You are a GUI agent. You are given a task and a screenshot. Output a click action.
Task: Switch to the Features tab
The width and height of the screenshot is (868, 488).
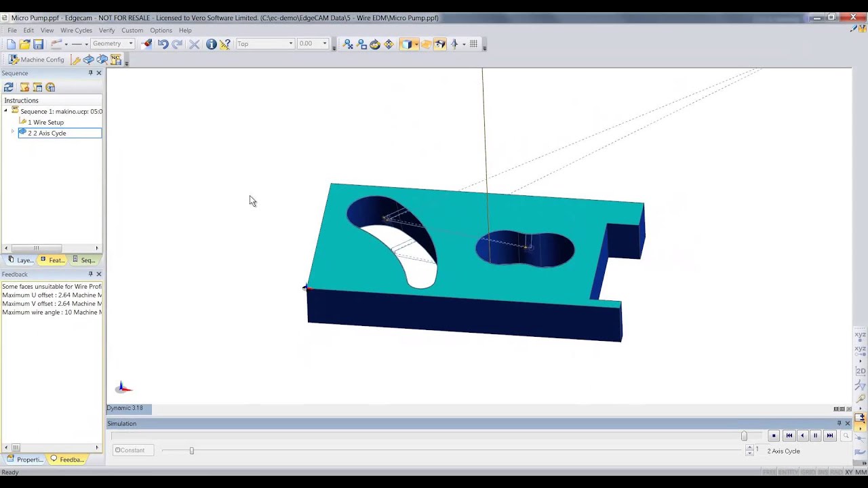[52, 260]
